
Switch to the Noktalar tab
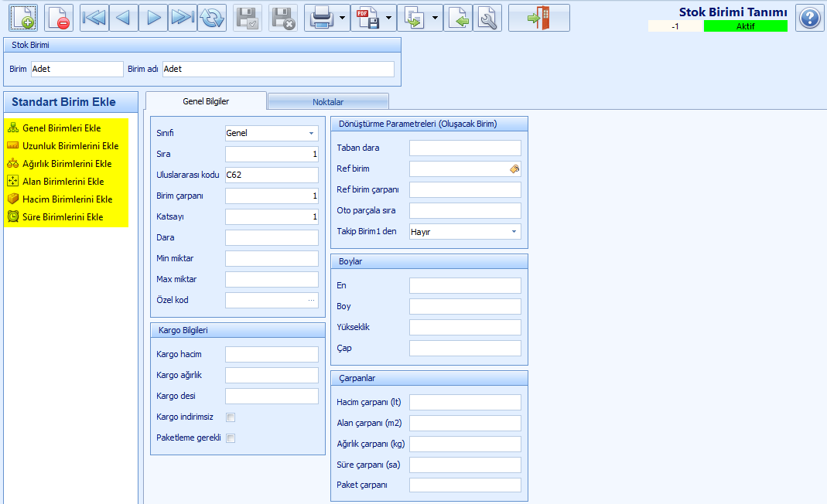point(328,102)
